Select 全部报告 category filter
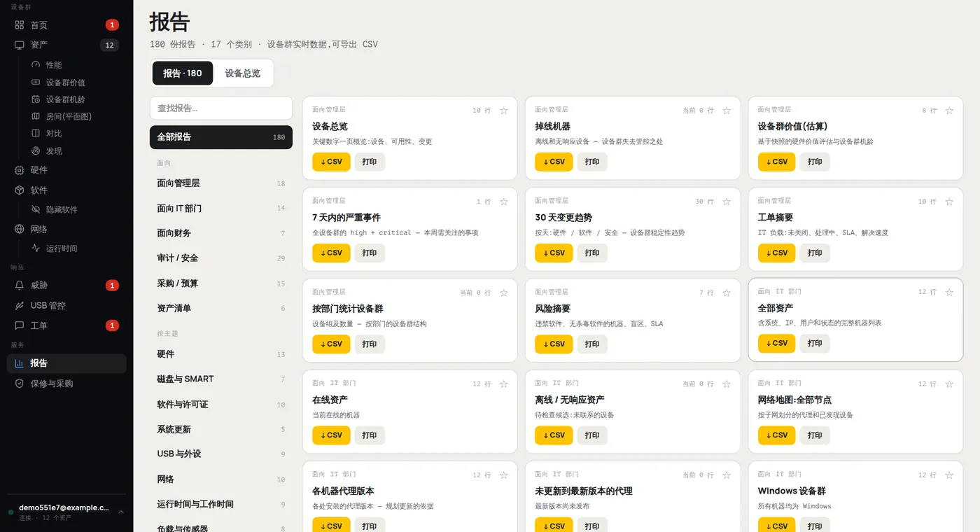Image resolution: width=980 pixels, height=532 pixels. point(221,137)
